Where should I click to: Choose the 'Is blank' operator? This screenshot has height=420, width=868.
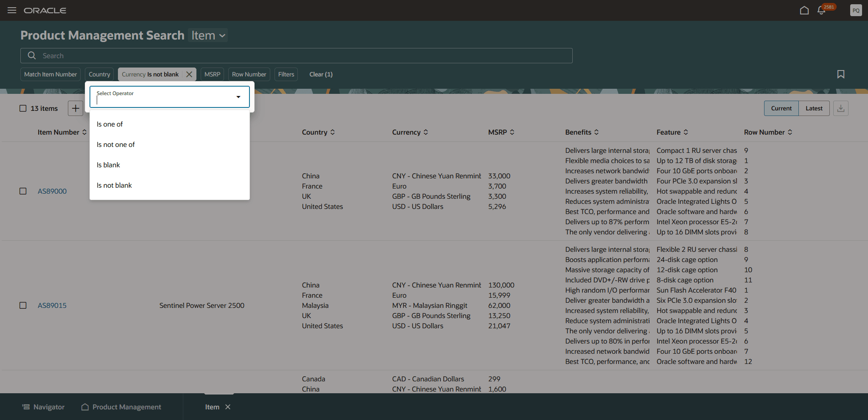170,165
